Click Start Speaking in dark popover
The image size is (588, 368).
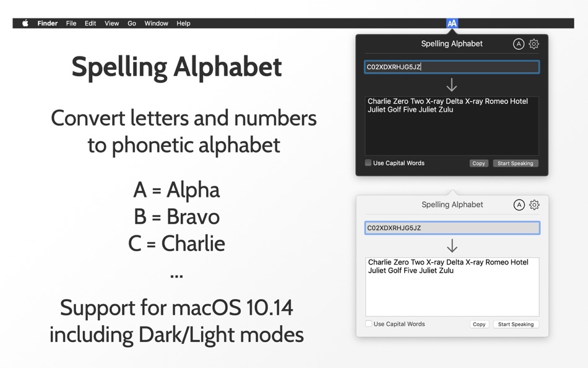tap(515, 164)
